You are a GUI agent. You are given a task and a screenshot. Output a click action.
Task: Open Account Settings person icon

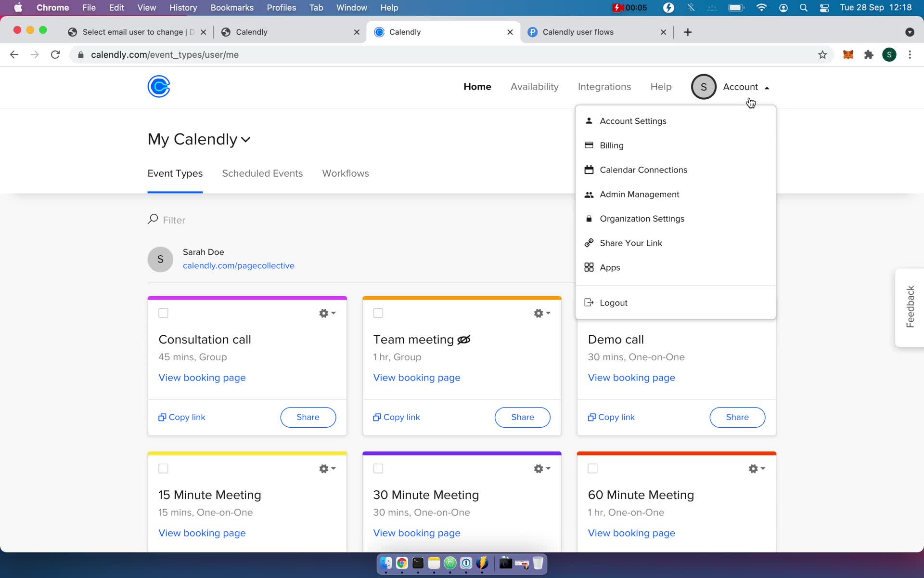[x=589, y=121]
